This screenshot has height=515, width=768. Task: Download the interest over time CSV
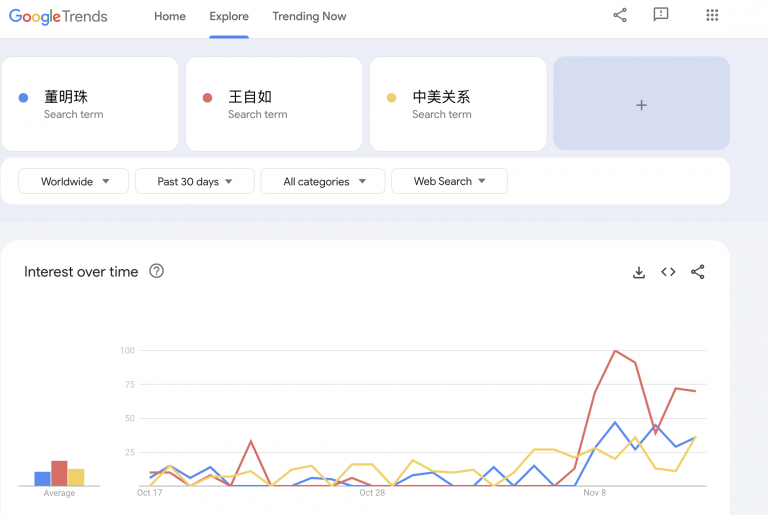[x=639, y=272]
